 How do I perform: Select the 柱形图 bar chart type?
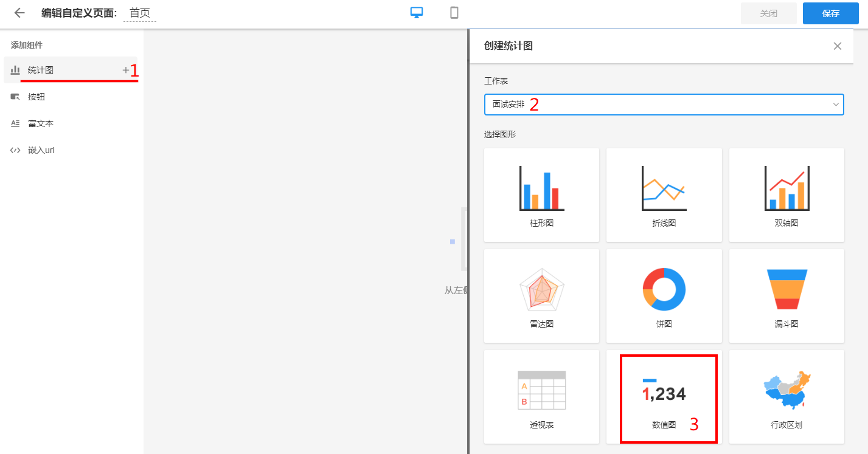click(x=541, y=194)
